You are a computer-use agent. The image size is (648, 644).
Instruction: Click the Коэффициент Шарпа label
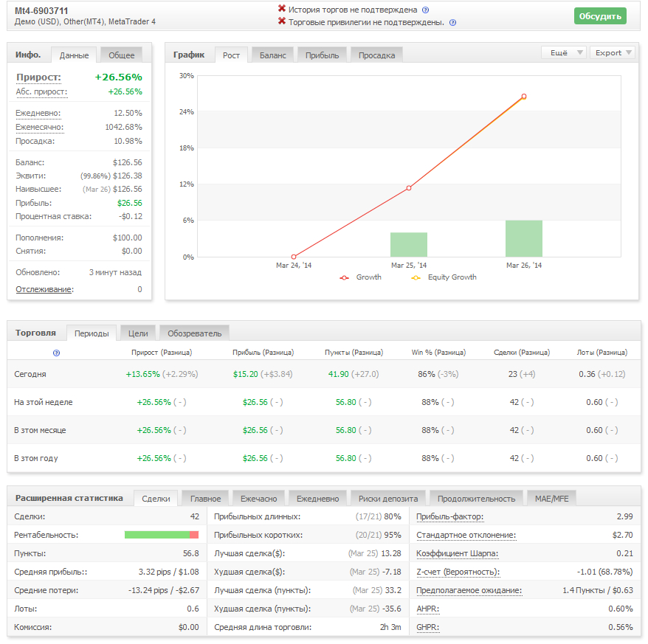457,553
